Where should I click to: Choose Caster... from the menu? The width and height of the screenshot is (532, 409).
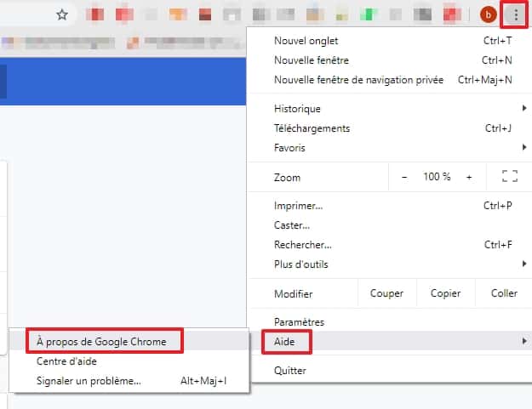[x=389, y=225]
